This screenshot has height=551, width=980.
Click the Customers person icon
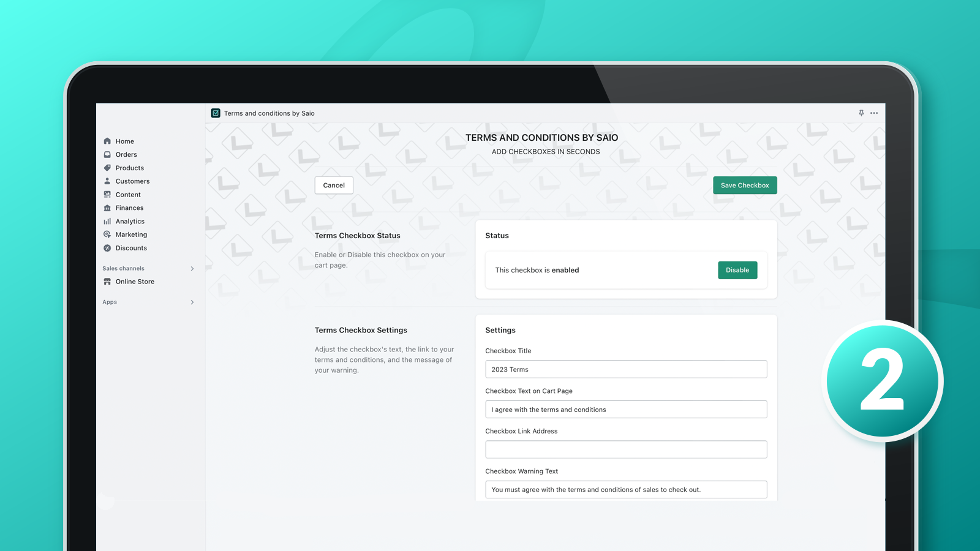click(x=107, y=181)
